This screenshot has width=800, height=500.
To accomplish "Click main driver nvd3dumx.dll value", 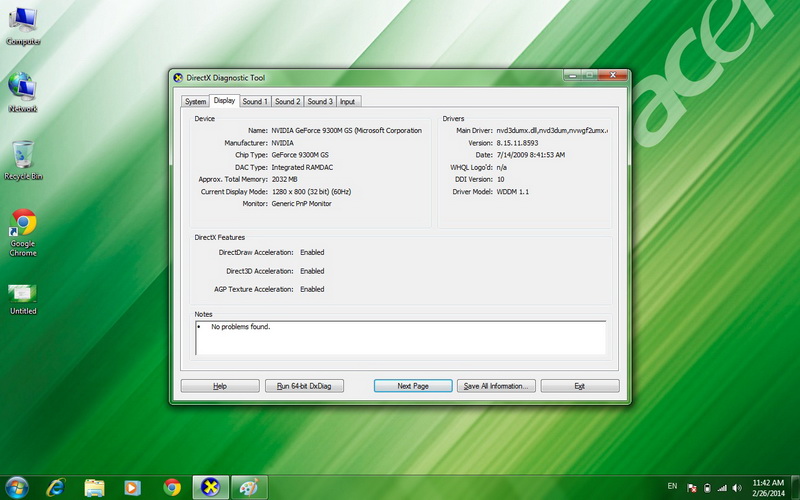I will point(552,131).
